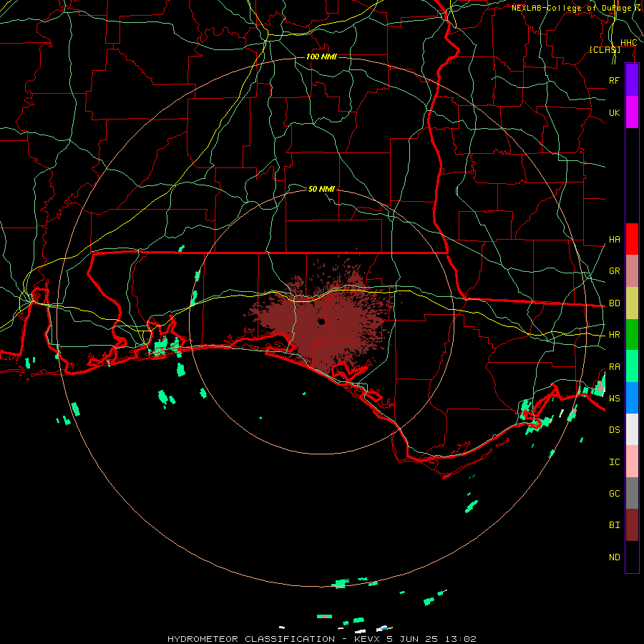The height and width of the screenshot is (644, 644).
Task: Click the RA light green legend swatch
Action: click(x=632, y=366)
